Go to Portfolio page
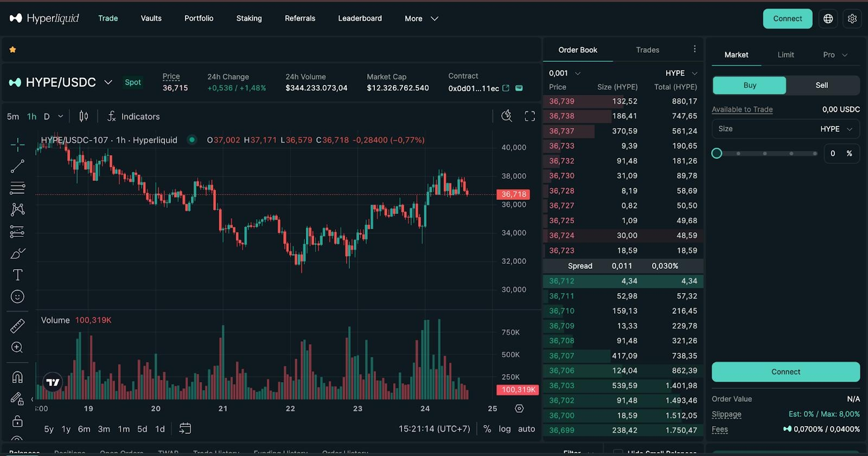Image resolution: width=868 pixels, height=456 pixels. [x=199, y=18]
